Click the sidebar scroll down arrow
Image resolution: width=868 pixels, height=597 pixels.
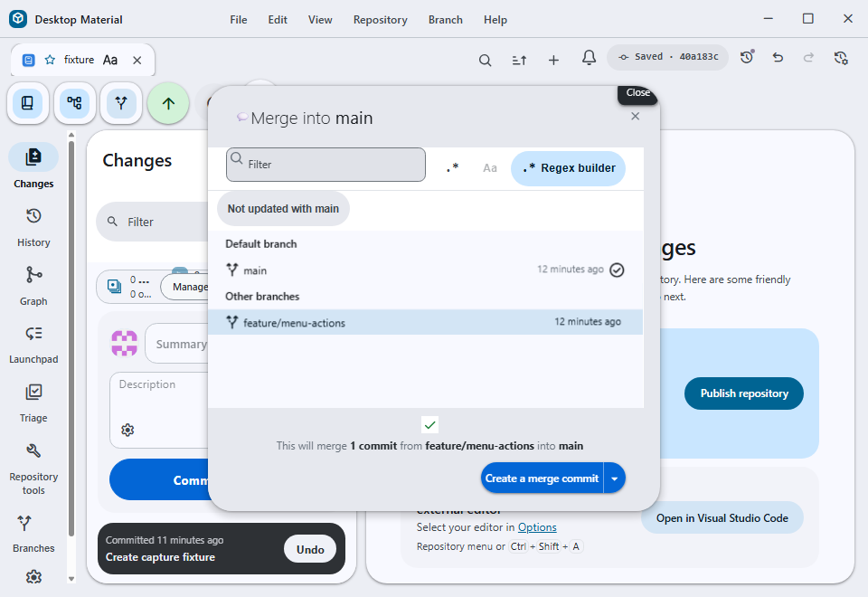click(x=71, y=579)
